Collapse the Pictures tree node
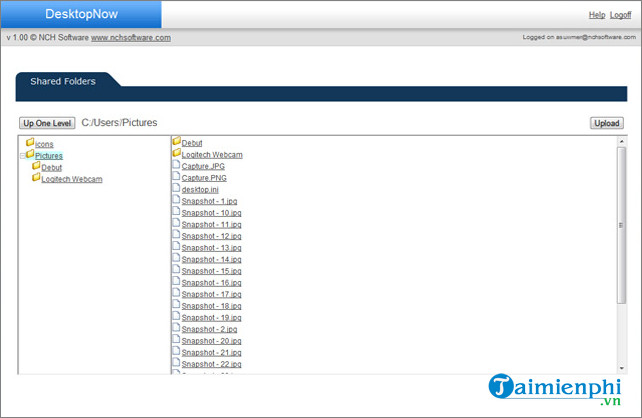The width and height of the screenshot is (642, 418). pos(22,156)
